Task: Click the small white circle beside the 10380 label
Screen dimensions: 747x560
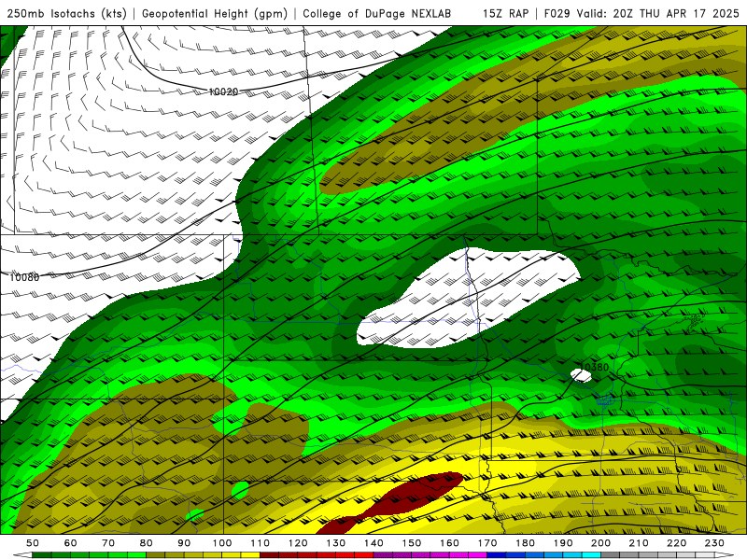Action: pos(581,376)
